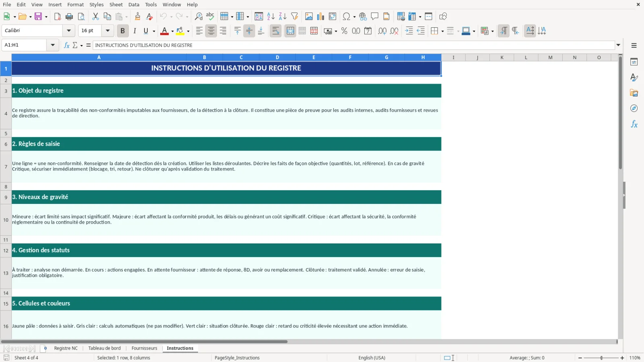
Task: Open font color dropdown arrow
Action: [172, 31]
